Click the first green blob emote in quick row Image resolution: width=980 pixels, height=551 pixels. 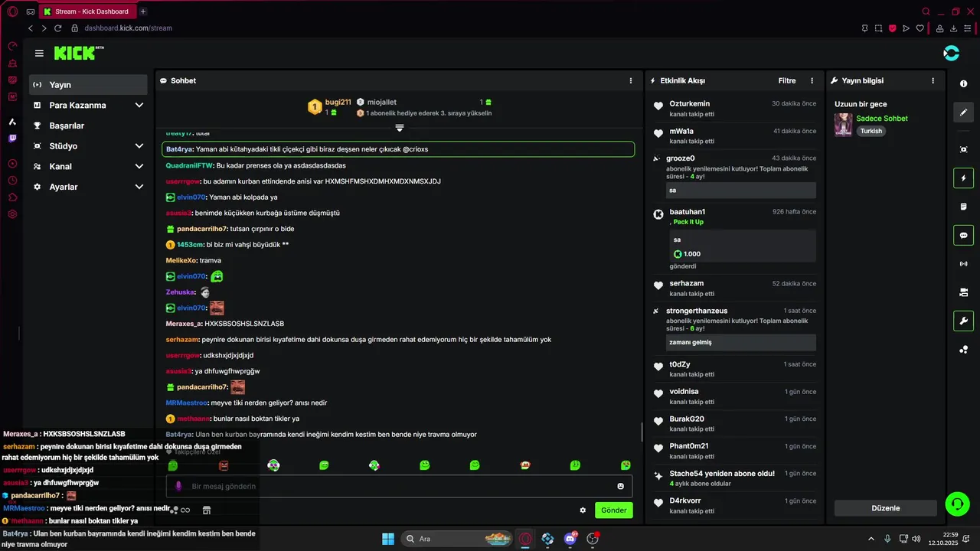point(173,465)
